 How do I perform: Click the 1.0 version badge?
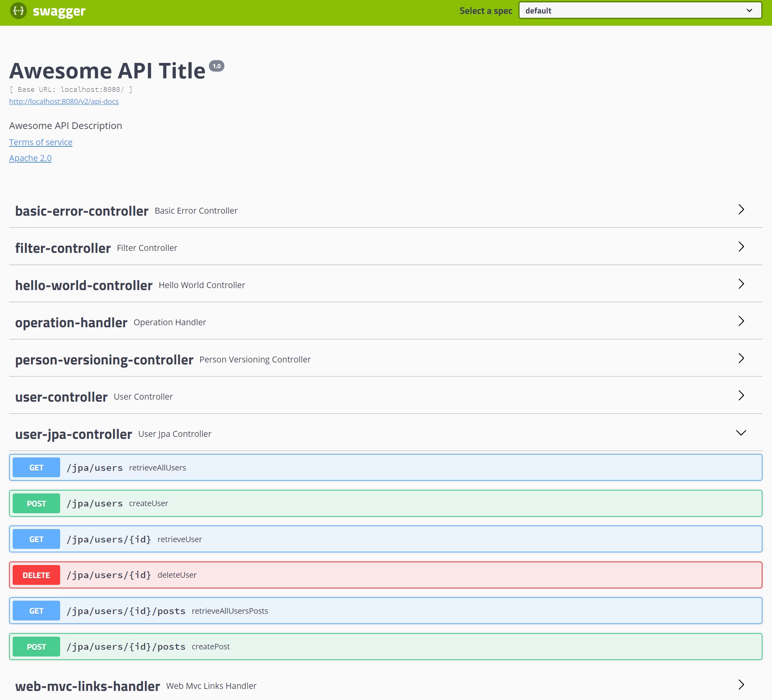216,66
